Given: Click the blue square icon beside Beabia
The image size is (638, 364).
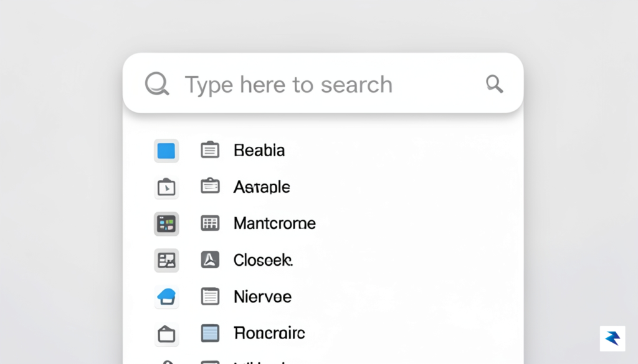Looking at the screenshot, I should pos(166,151).
